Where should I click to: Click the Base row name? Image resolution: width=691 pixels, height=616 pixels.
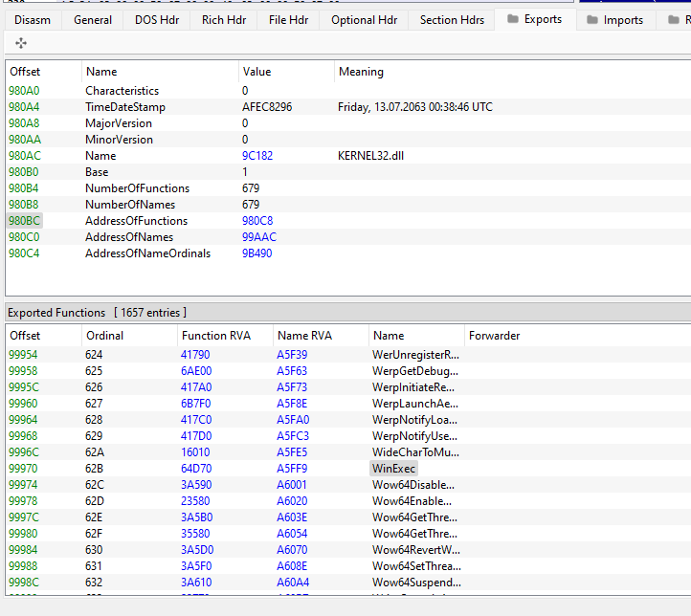point(97,172)
